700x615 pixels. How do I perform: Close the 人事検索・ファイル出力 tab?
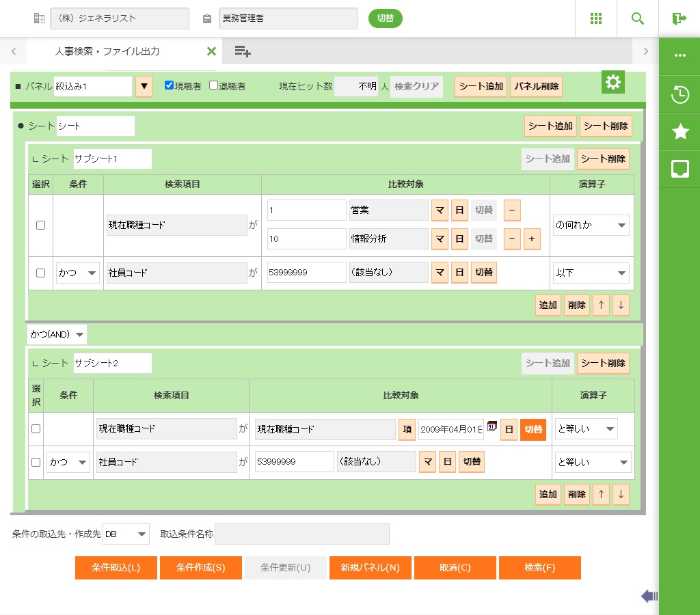[211, 51]
